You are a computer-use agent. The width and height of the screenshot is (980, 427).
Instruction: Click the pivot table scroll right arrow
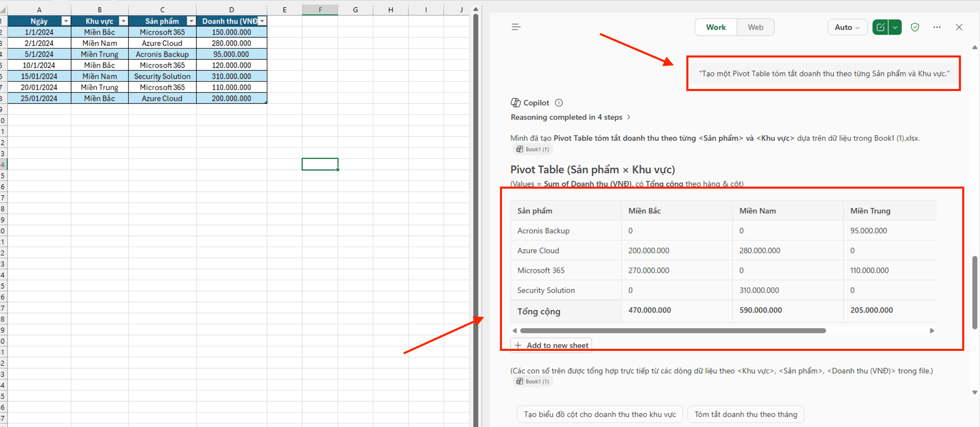(932, 331)
